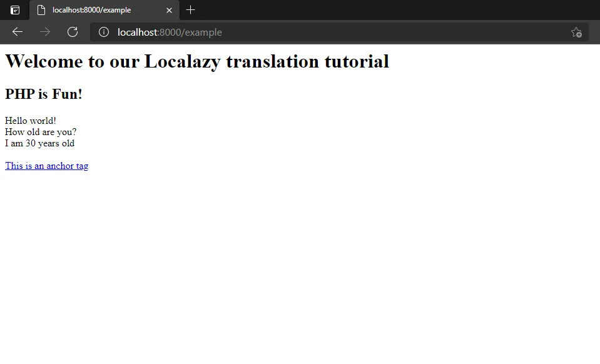This screenshot has width=600, height=364.
Task: Open a new tab with plus button
Action: point(191,10)
